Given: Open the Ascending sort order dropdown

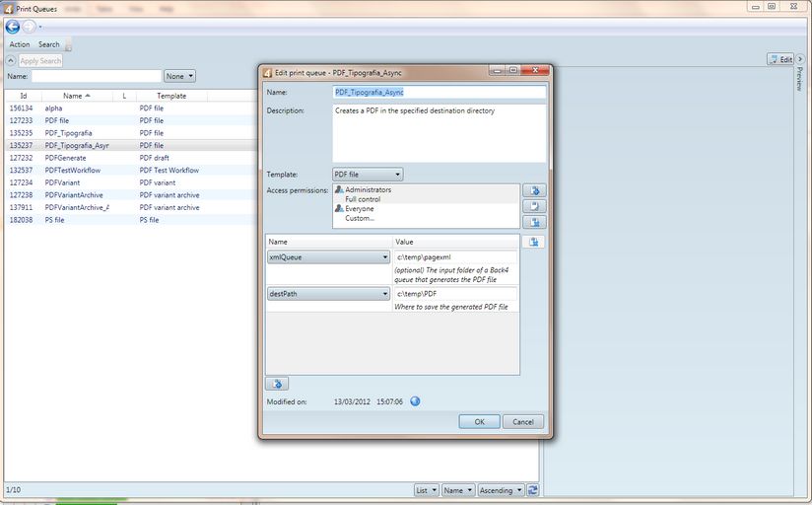Looking at the screenshot, I should pyautogui.click(x=501, y=490).
